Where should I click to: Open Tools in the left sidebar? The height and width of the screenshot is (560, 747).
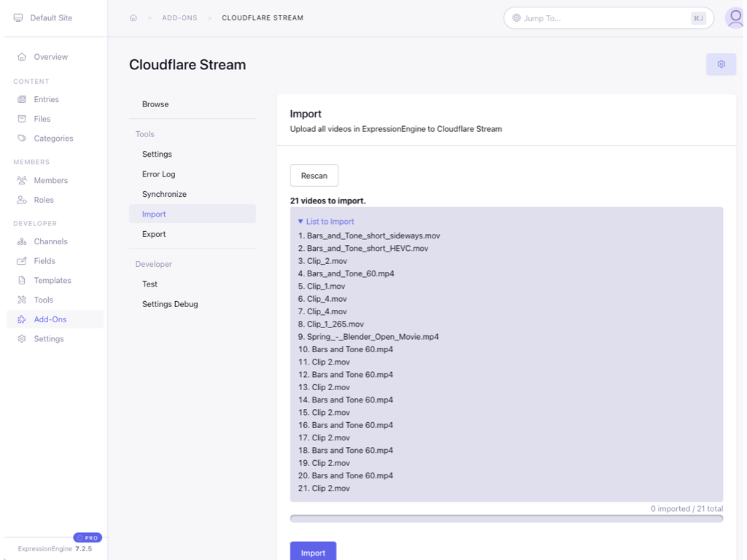click(x=43, y=300)
